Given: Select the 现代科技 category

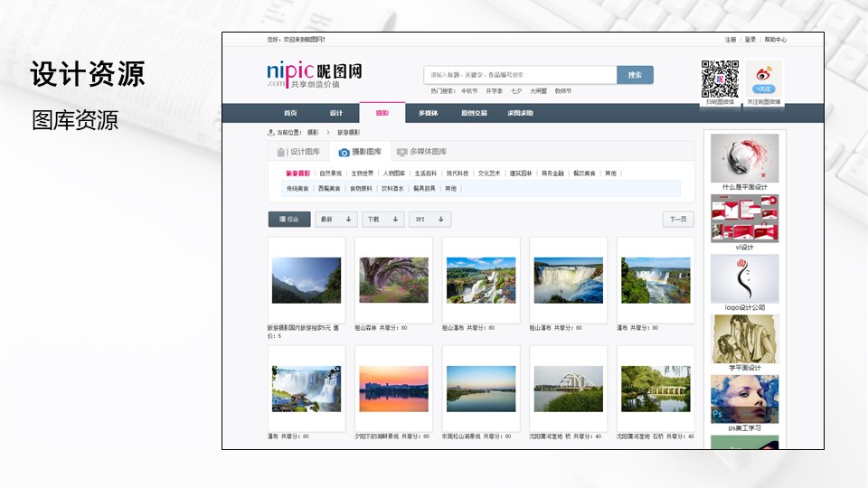Looking at the screenshot, I should [458, 174].
